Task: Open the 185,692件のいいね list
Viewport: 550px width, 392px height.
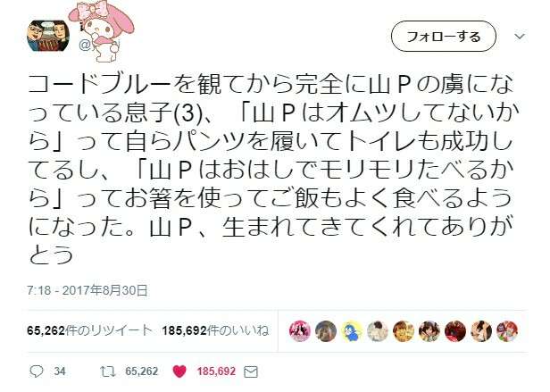Action: [x=215, y=330]
